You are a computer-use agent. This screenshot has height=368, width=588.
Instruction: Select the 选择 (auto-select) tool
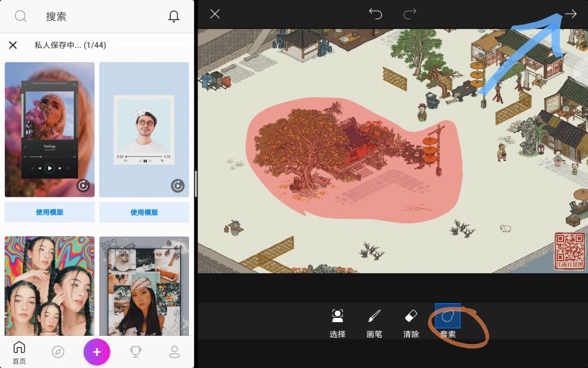pyautogui.click(x=338, y=323)
